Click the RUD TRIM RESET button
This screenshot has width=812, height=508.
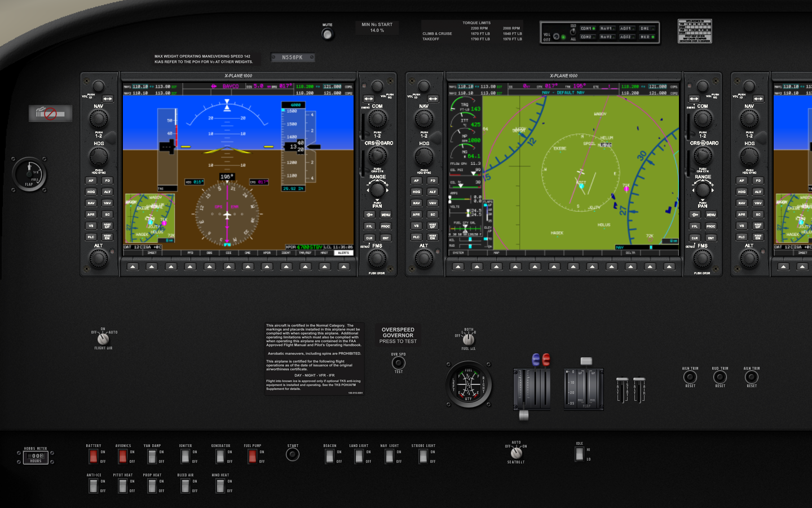(720, 376)
